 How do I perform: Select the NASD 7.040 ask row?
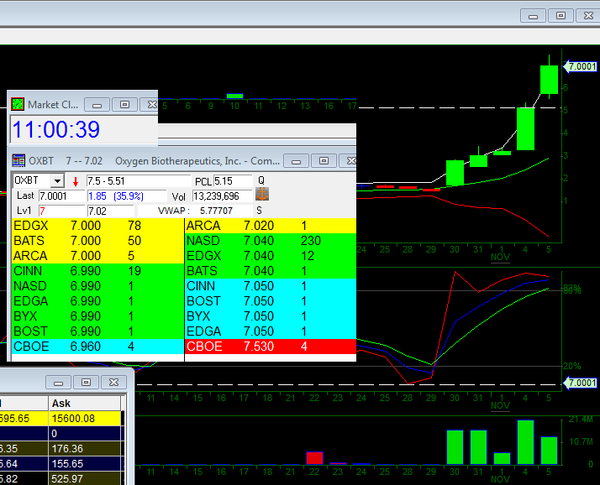click(x=270, y=242)
